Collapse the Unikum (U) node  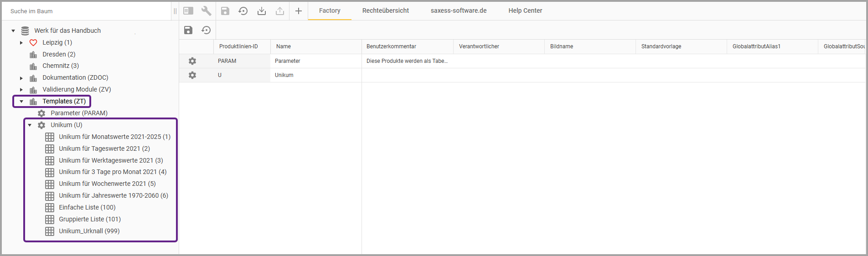click(30, 125)
